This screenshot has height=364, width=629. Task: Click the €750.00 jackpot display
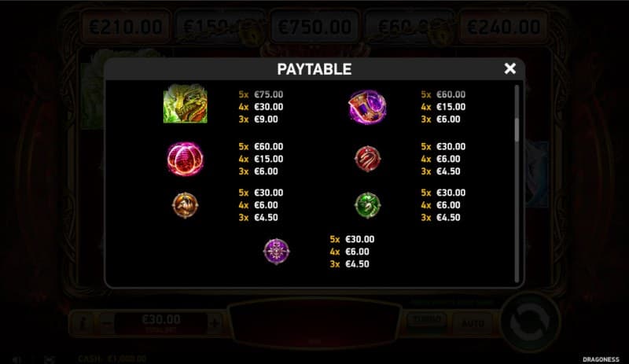click(x=314, y=27)
